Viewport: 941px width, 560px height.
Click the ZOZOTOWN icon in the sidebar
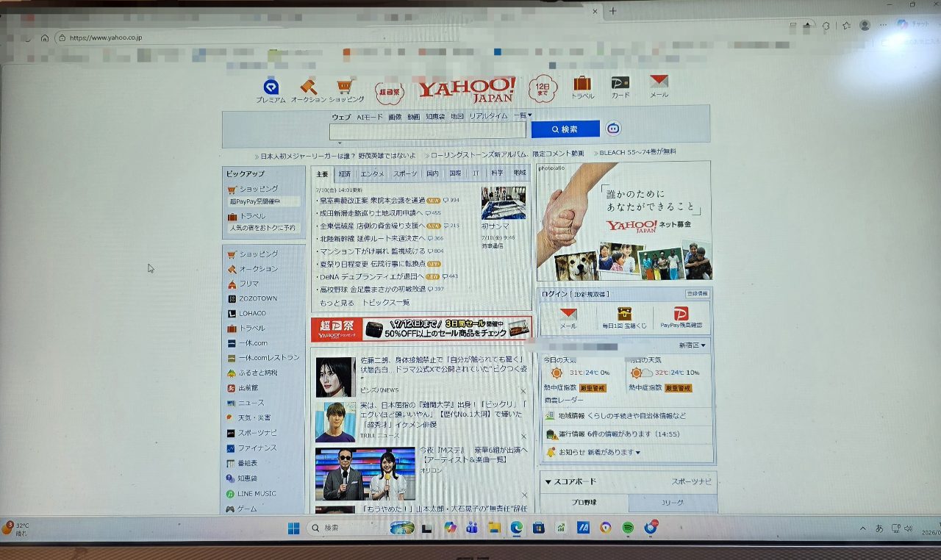click(x=231, y=299)
